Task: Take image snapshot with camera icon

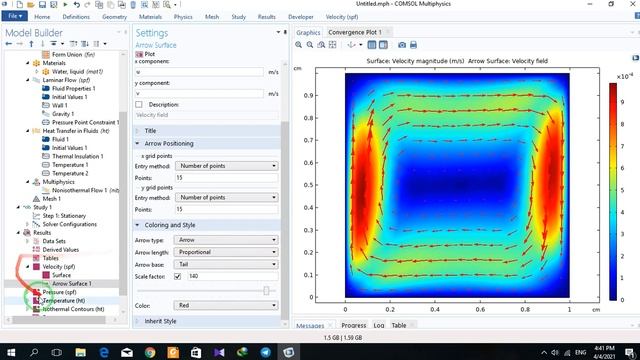Action: pos(402,45)
